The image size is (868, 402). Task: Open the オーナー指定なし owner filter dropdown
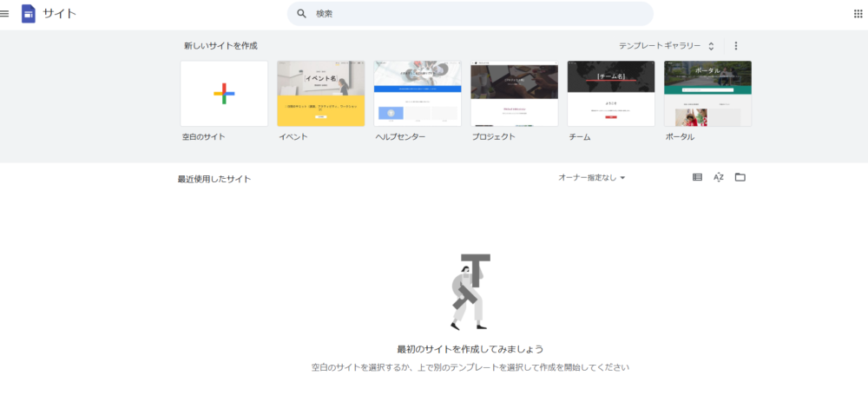pos(592,178)
